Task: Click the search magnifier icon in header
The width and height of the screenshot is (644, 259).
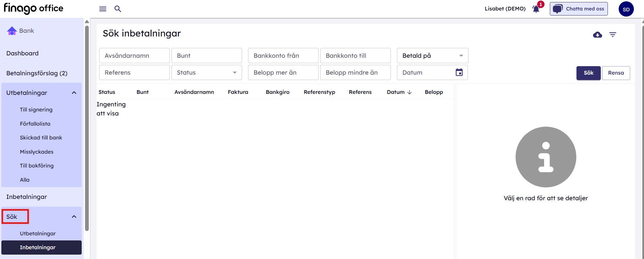Action: pos(117,9)
